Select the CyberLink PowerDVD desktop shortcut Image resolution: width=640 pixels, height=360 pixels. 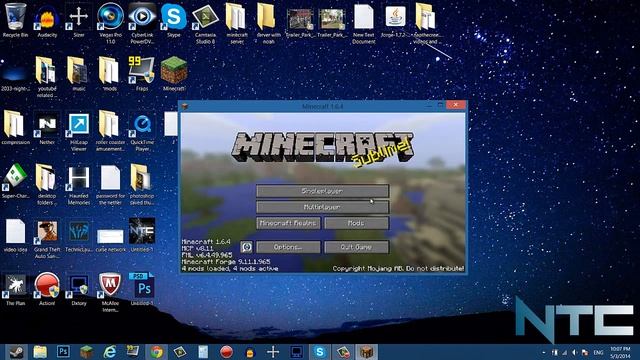142,23
